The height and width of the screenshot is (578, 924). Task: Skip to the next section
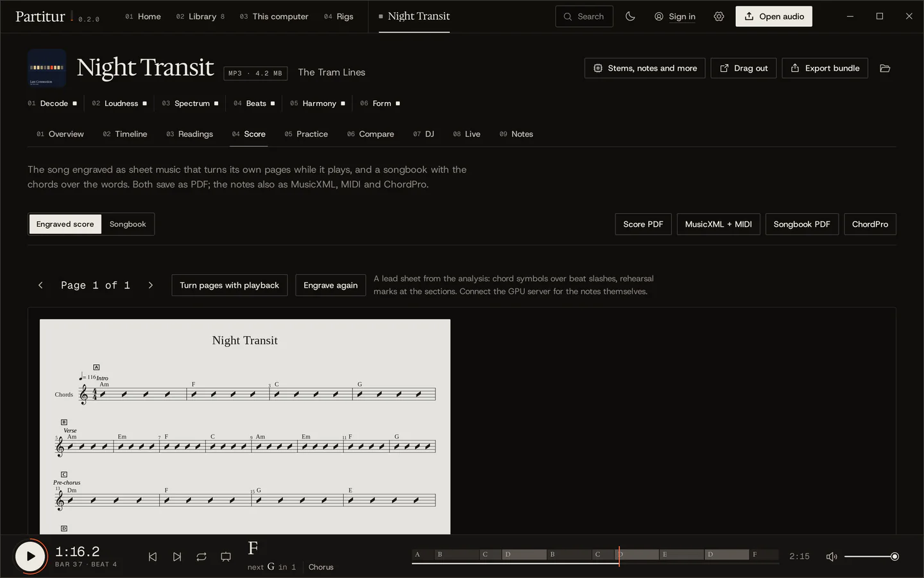pyautogui.click(x=177, y=557)
